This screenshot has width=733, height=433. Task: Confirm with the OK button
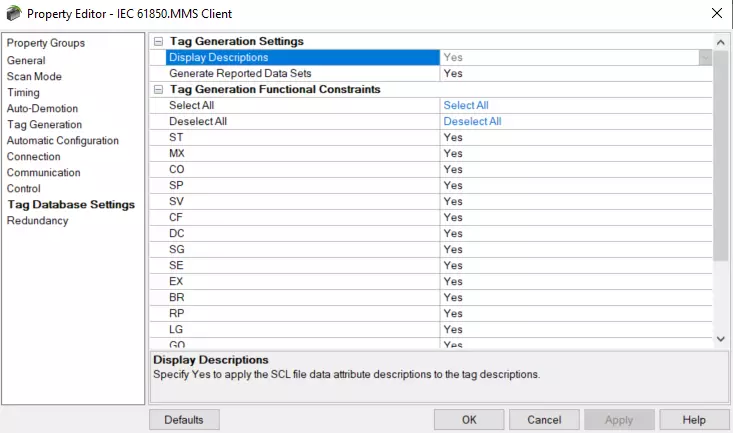click(x=469, y=420)
